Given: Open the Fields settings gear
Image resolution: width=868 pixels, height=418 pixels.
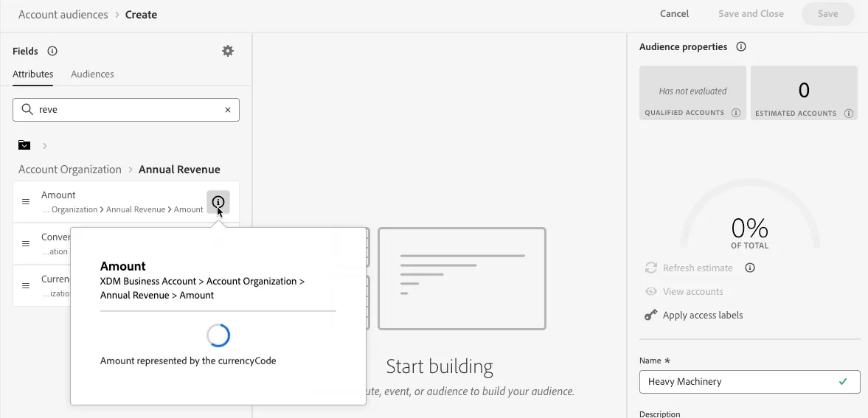Looking at the screenshot, I should coord(228,51).
